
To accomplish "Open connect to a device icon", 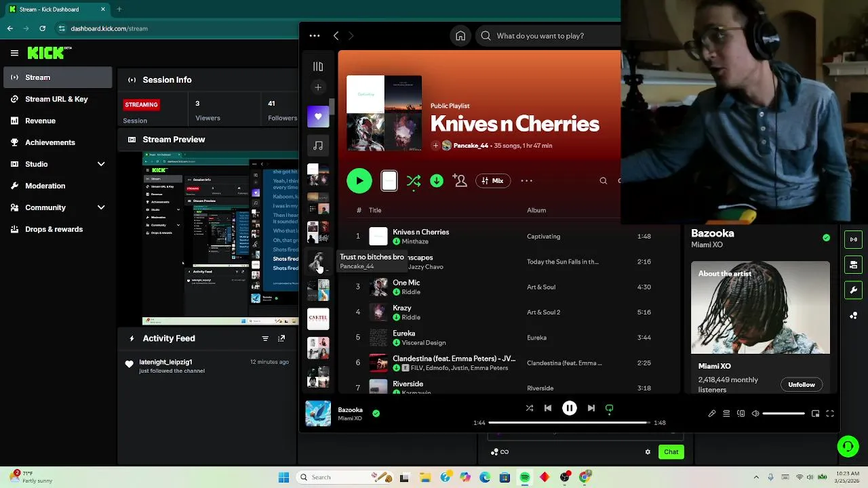I will coord(741,413).
